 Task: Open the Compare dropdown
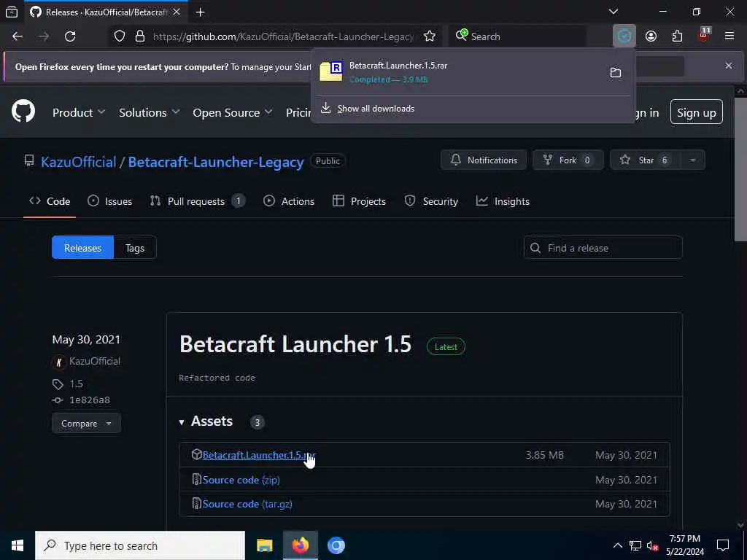tap(86, 424)
